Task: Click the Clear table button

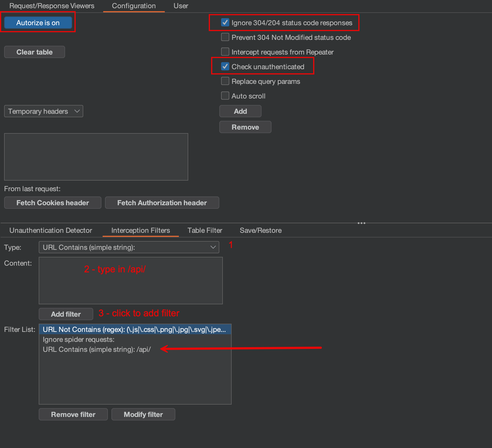Action: [x=34, y=52]
